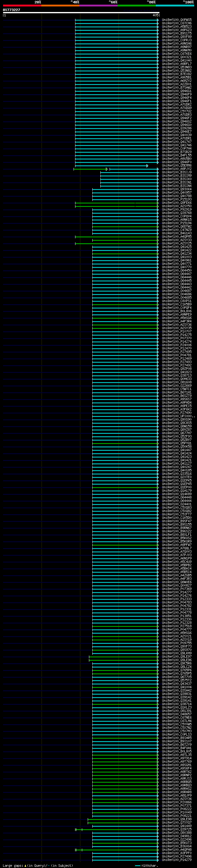Screen dimensions: 197x868
Task: Select the label UniRef100_Q6DTW2
Action: click(x=177, y=226)
